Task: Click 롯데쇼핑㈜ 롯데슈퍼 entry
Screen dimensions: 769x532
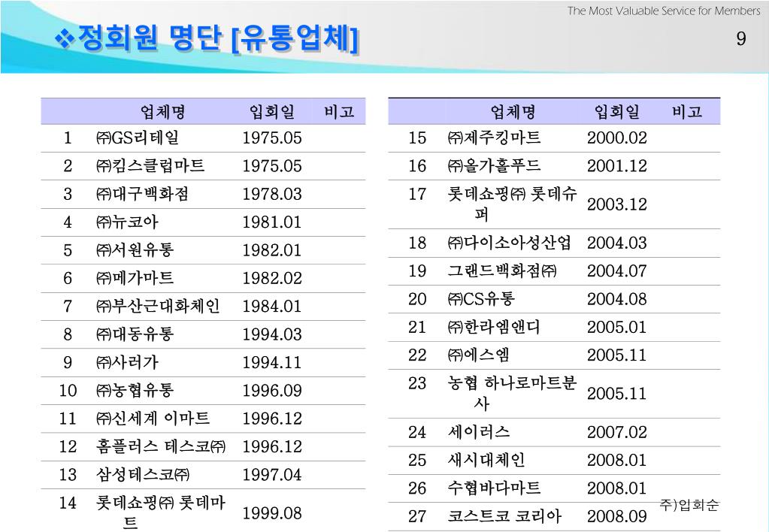Action: click(x=512, y=204)
